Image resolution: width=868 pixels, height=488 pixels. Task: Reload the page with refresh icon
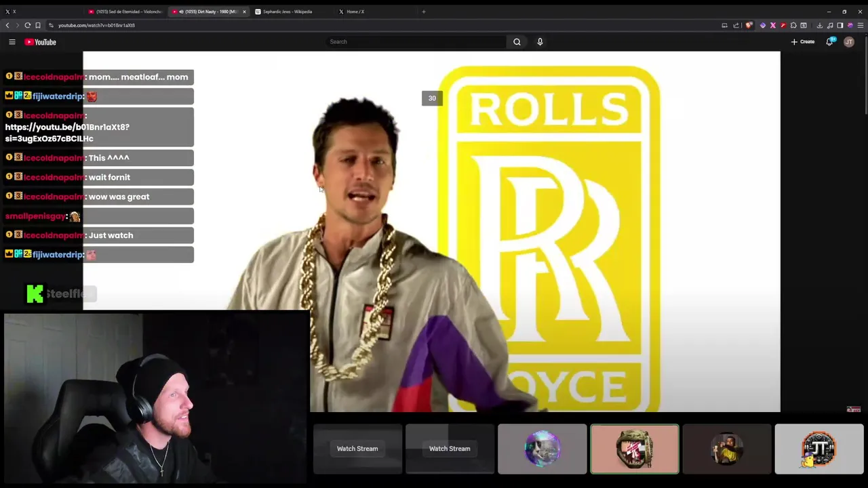coord(28,25)
